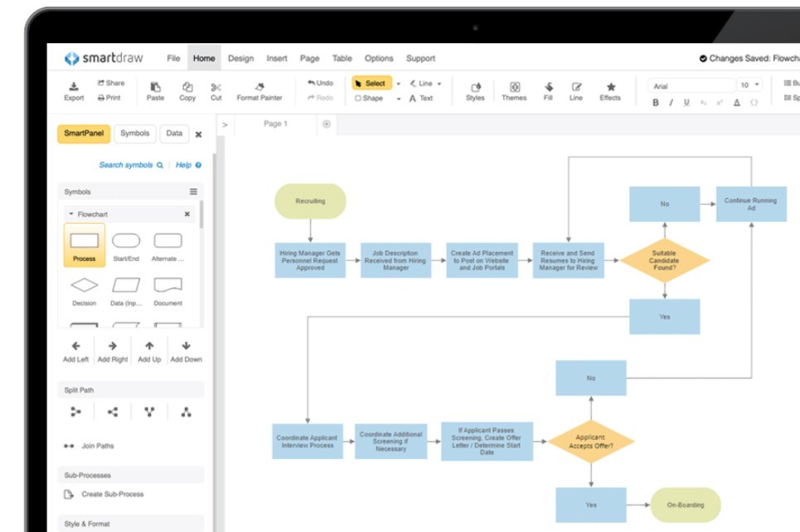Add a shape to the left
This screenshot has width=800, height=532.
pyautogui.click(x=75, y=351)
